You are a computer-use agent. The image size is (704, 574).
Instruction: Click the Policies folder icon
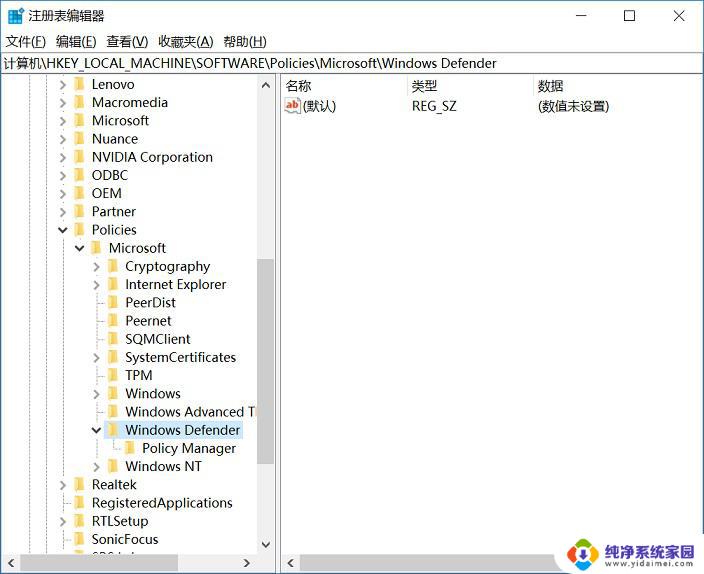(x=79, y=230)
